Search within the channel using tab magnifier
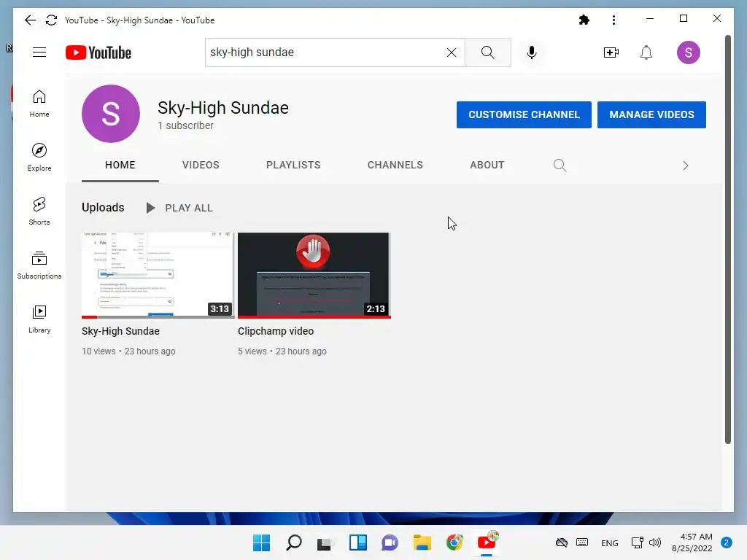 pos(560,166)
